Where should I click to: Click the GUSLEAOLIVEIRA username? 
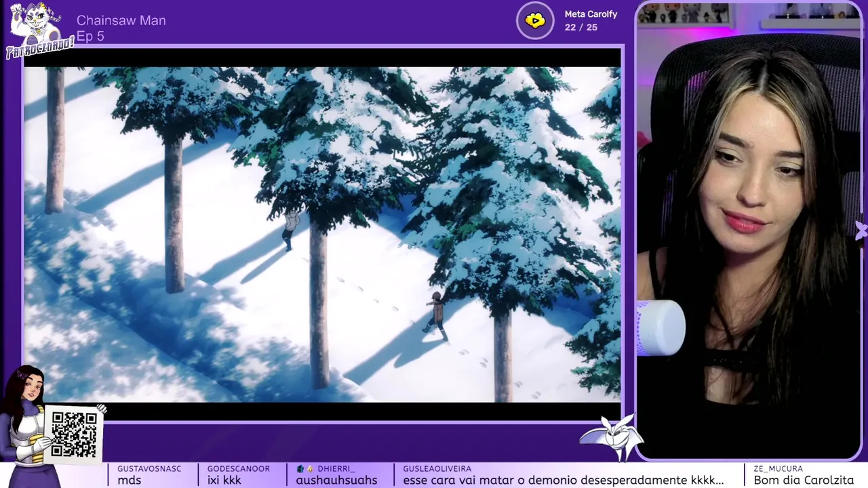(437, 468)
